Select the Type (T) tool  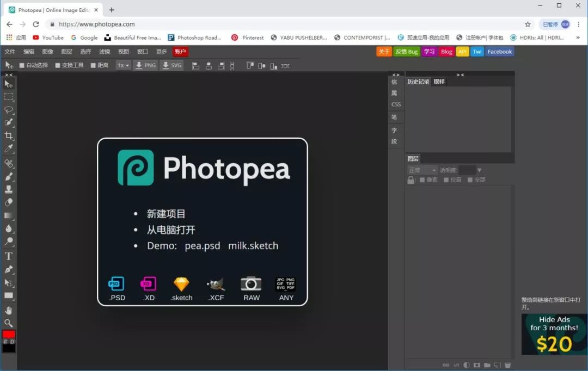[9, 256]
